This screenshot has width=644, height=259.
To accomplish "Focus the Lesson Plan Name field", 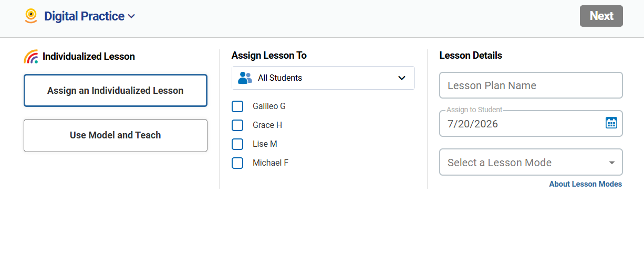I will [x=531, y=85].
